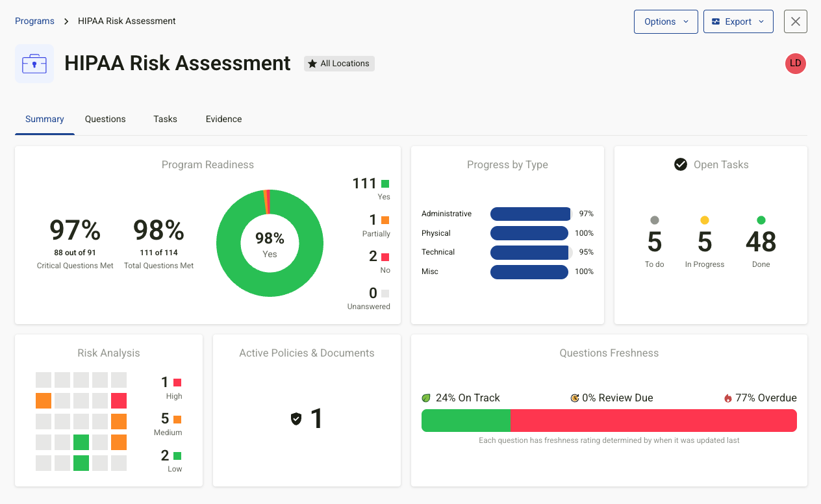The height and width of the screenshot is (504, 821).
Task: Select the All Locations badge
Action: (x=339, y=64)
